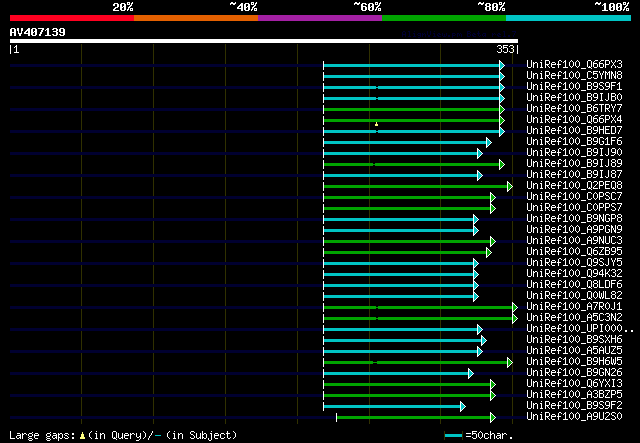Image resolution: width=640 pixels, height=443 pixels.
Task: Click the UniRef100_Q2PEQ8 label
Action: coord(574,186)
